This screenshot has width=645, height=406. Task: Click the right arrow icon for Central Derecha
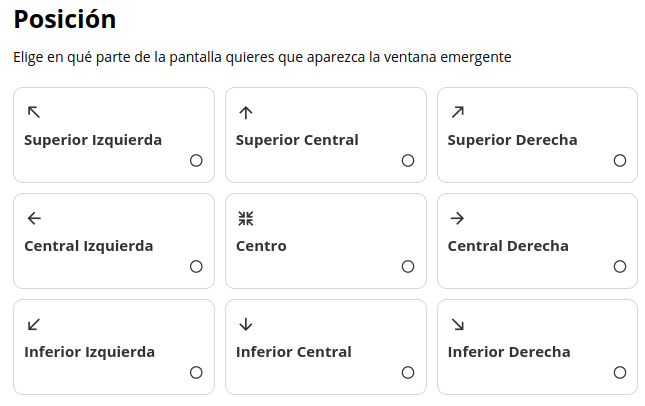[x=458, y=218]
